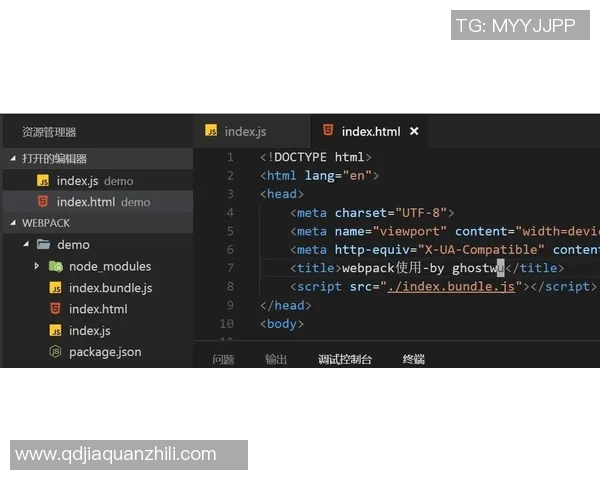Viewport: 600px width, 480px height.
Task: Open the 问题 panel tab
Action: click(x=223, y=359)
